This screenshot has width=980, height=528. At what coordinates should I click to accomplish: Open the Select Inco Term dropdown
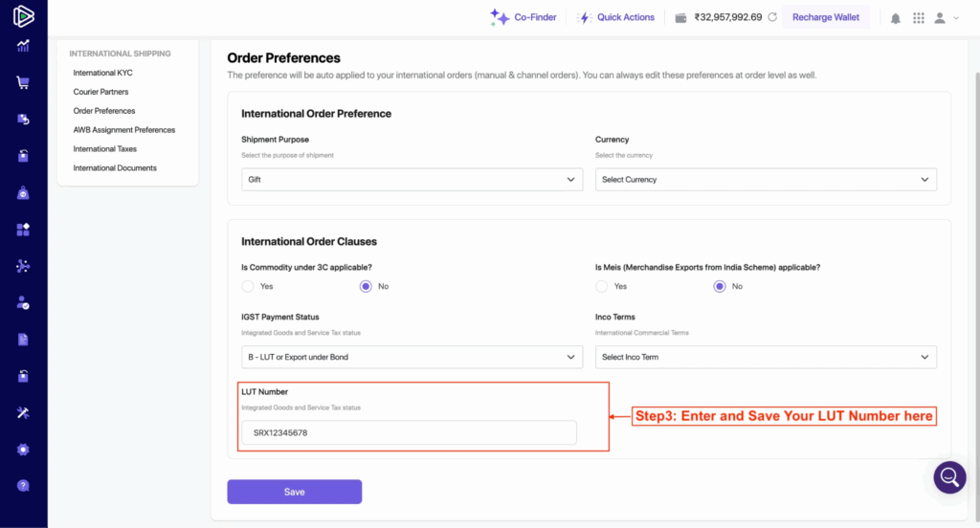click(x=766, y=357)
